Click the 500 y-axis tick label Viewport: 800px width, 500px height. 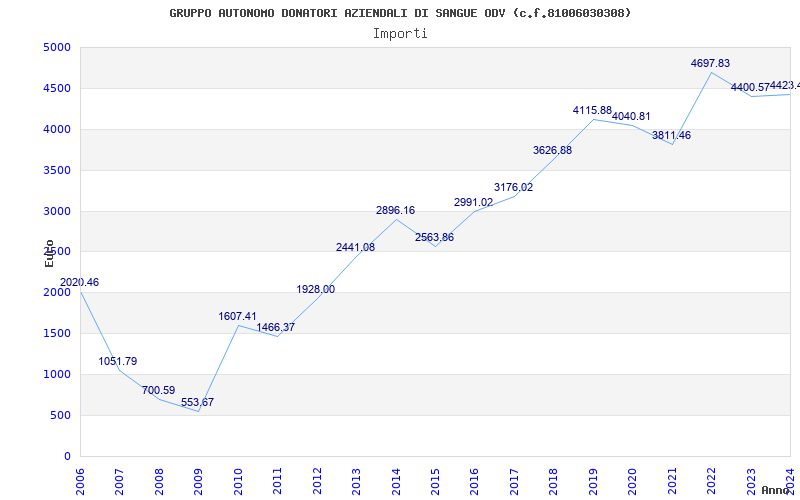coord(60,415)
